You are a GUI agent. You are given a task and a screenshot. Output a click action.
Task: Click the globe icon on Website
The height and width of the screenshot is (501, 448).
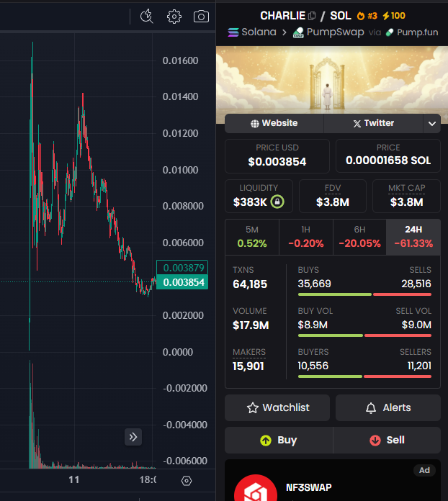255,124
